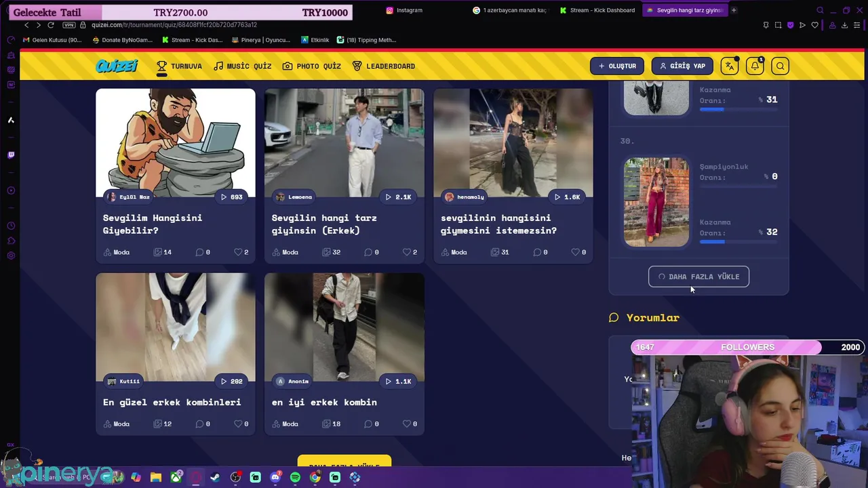This screenshot has height=488, width=868.
Task: Open Xbox app from the taskbar
Action: pos(176,477)
